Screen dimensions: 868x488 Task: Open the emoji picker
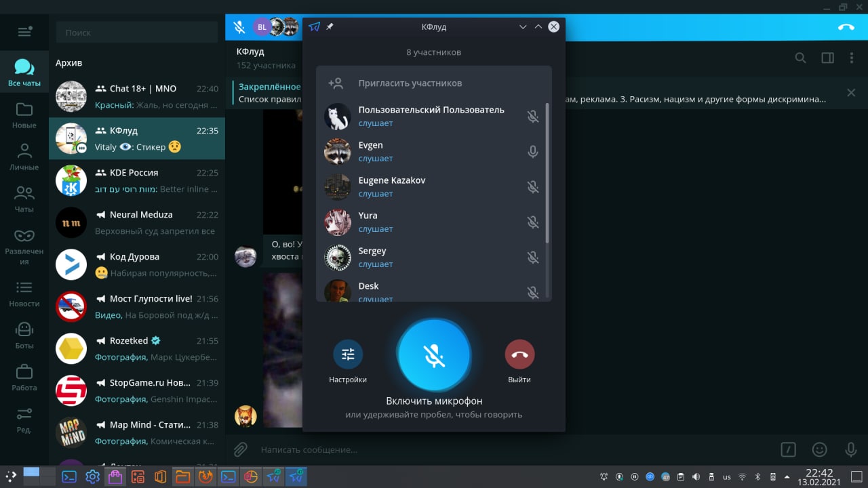coord(819,449)
